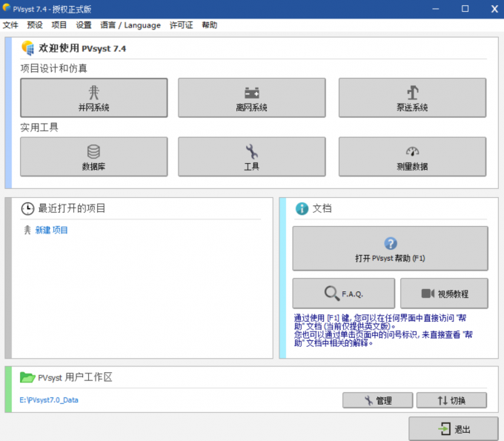
Task: Click the 实用工具 section label
Action: click(x=39, y=127)
